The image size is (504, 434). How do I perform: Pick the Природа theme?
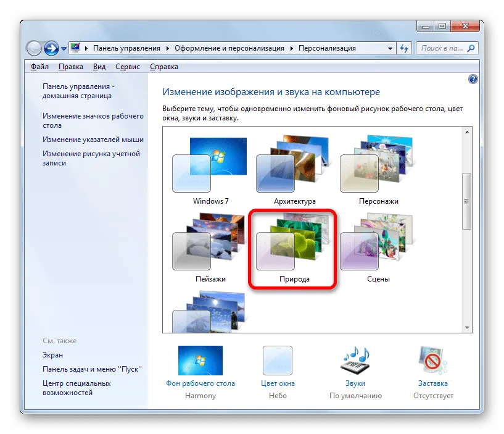pos(294,248)
